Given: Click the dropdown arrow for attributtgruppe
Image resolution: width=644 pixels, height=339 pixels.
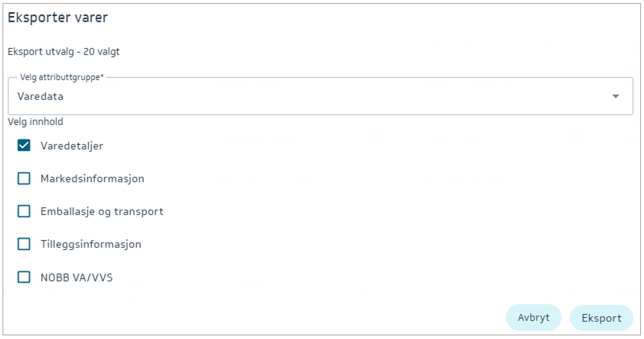Looking at the screenshot, I should point(616,97).
